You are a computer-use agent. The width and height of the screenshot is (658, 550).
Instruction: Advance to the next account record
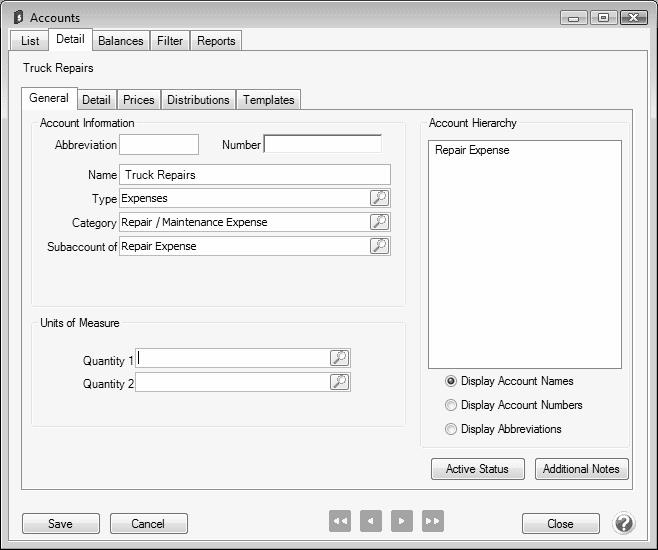(x=401, y=521)
